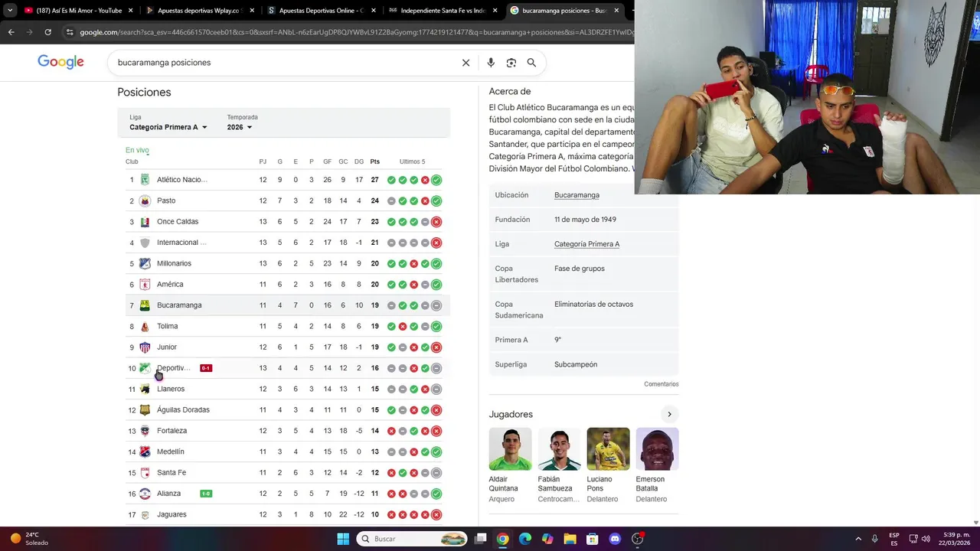
Task: Open Chrome from the taskbar
Action: (502, 539)
